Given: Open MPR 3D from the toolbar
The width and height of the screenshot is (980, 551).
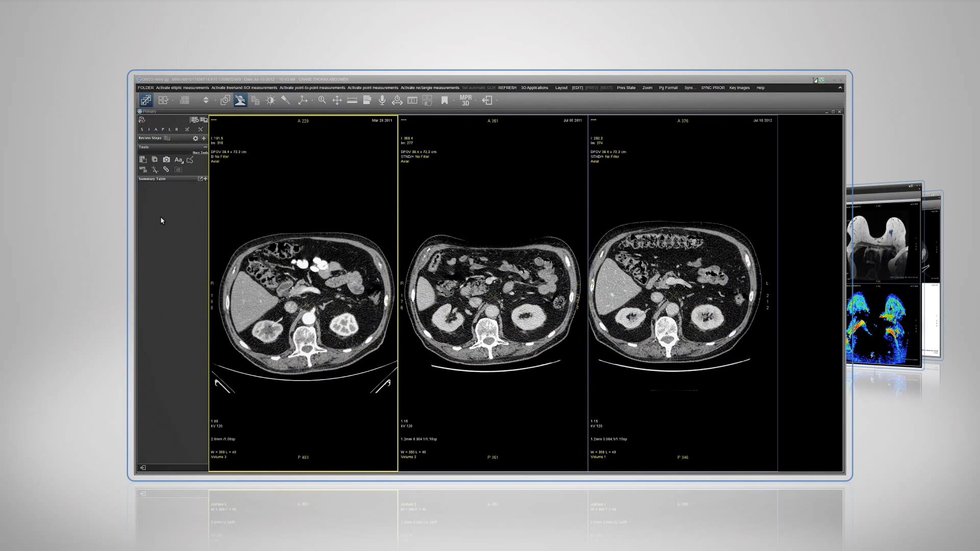Looking at the screenshot, I should [465, 100].
